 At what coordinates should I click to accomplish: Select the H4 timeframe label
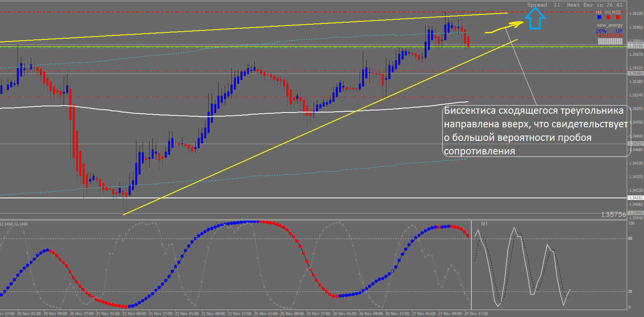599,12
